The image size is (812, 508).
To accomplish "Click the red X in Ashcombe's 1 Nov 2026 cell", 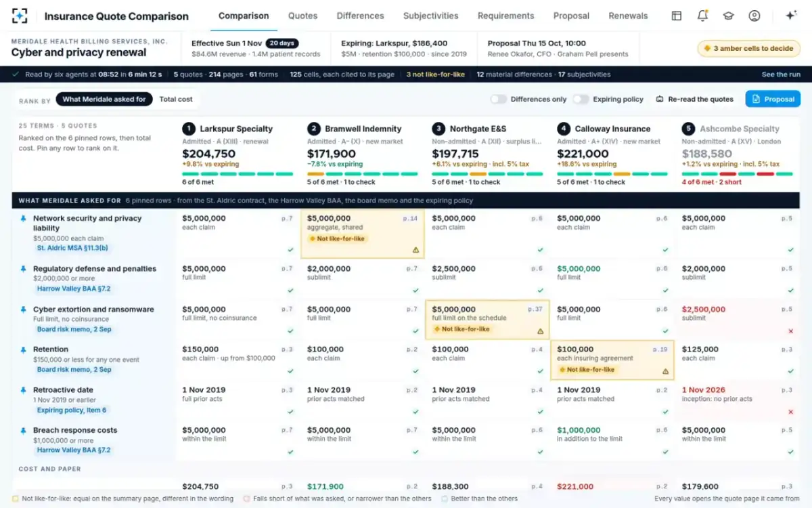I will 790,412.
